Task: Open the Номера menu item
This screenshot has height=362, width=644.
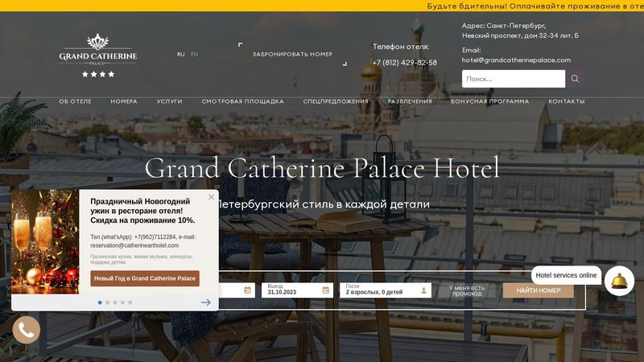Action: [x=124, y=101]
